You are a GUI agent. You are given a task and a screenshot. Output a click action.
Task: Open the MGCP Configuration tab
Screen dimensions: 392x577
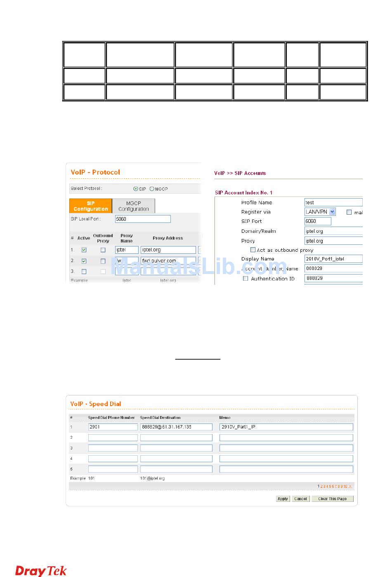(x=134, y=206)
